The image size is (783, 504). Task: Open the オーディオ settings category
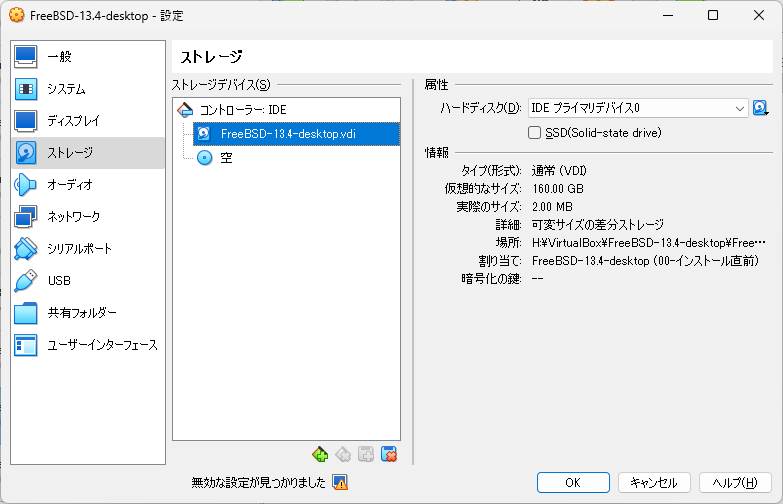88,185
